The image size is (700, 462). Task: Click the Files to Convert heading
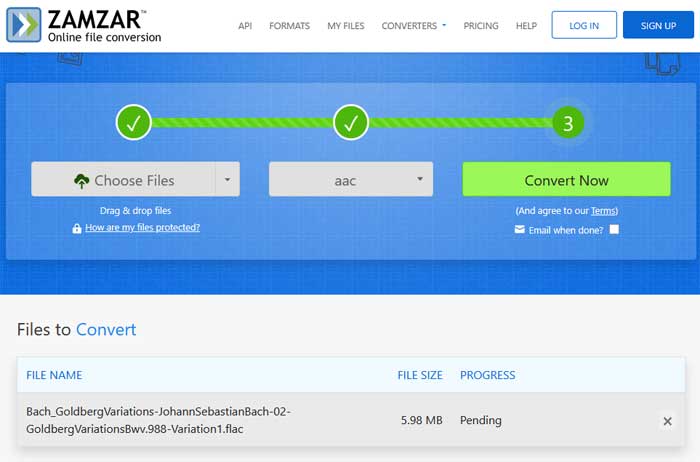click(76, 329)
